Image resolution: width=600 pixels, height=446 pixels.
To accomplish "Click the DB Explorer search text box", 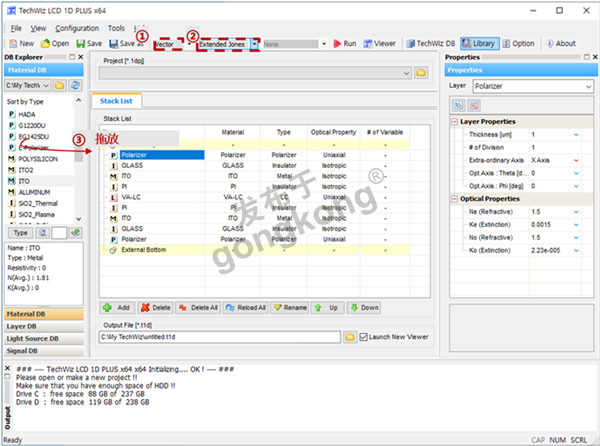I will pos(59,233).
